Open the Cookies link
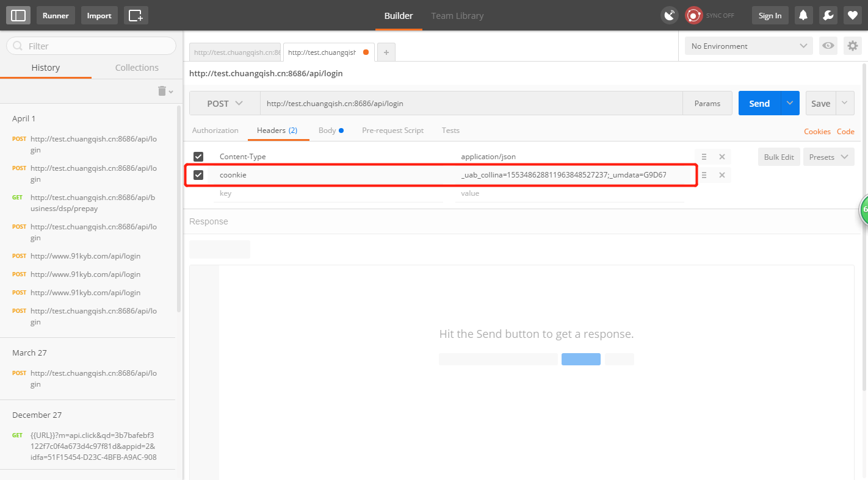This screenshot has width=868, height=480. tap(817, 131)
